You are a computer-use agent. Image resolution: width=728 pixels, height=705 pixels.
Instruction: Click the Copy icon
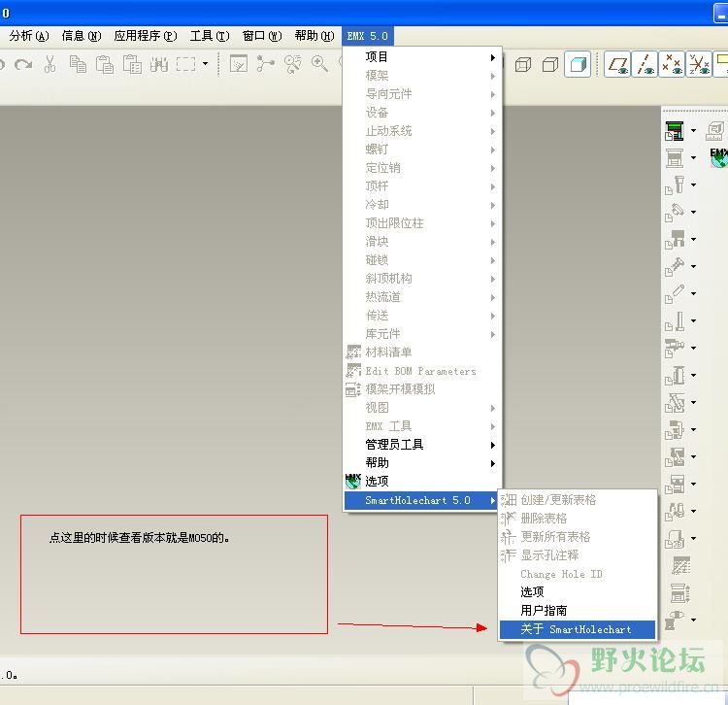[x=78, y=64]
